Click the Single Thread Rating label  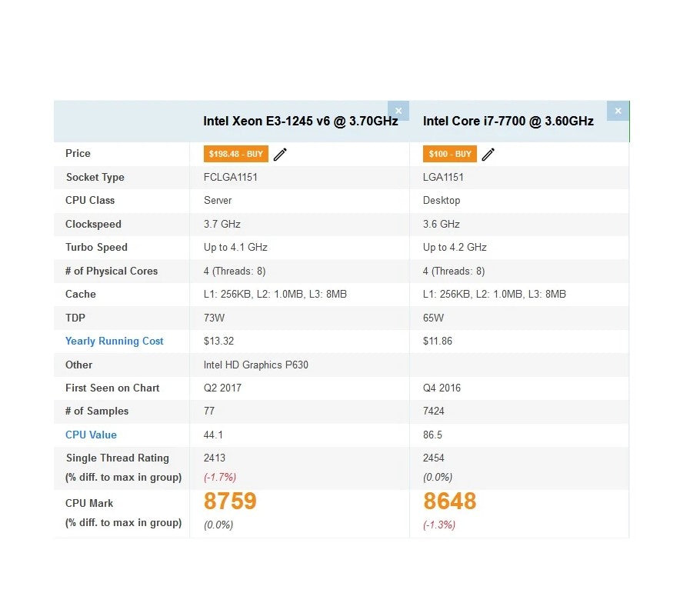pos(118,458)
